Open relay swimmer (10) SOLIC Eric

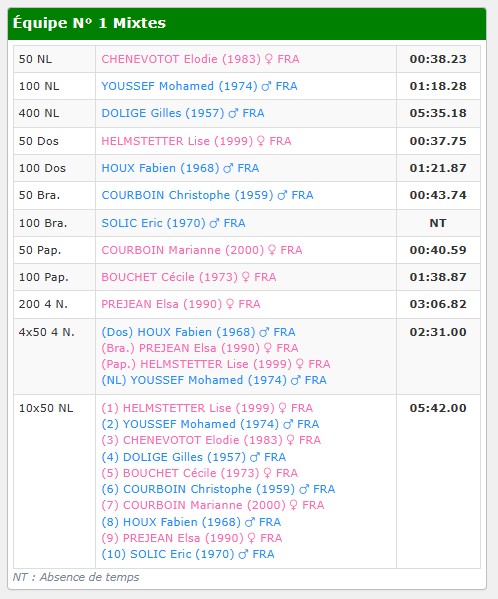[x=188, y=554]
